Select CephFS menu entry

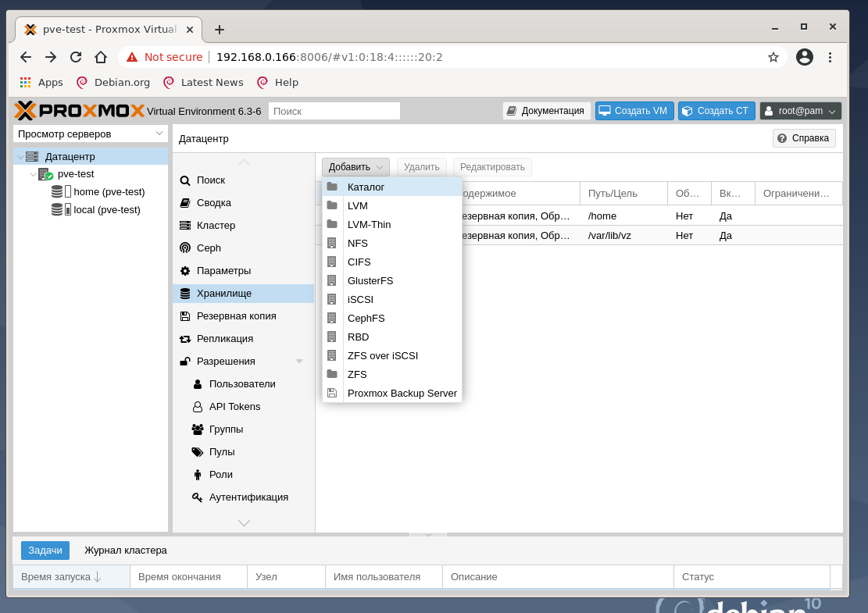coord(392,319)
